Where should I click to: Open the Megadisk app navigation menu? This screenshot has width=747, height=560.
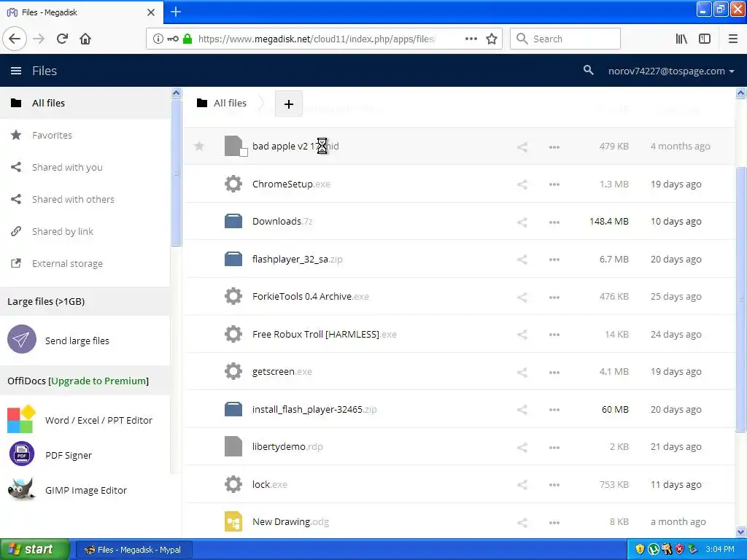pyautogui.click(x=16, y=71)
